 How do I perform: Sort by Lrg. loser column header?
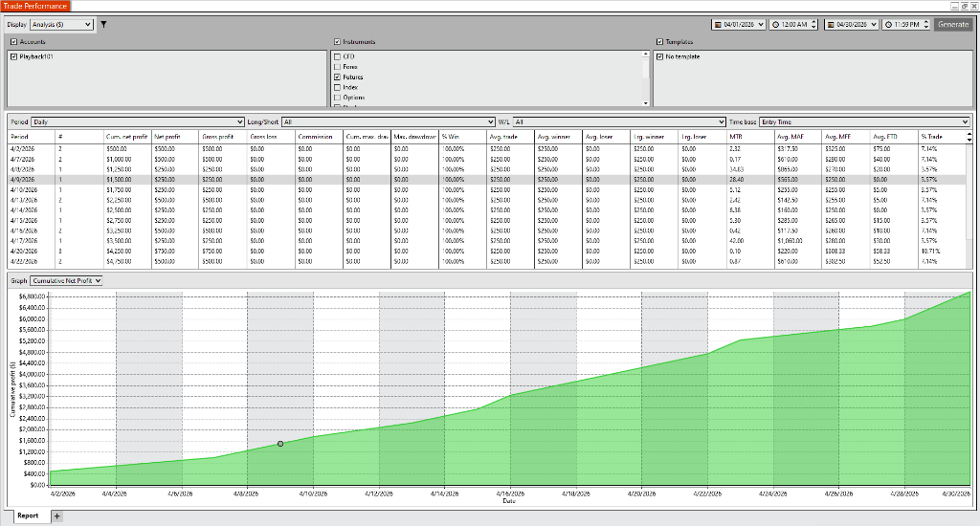pyautogui.click(x=702, y=137)
